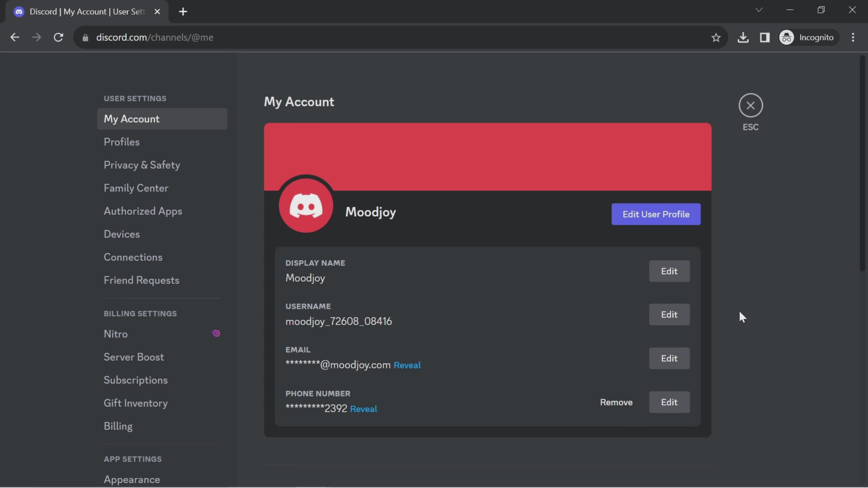The height and width of the screenshot is (488, 868).
Task: Click the Incognito profile icon
Action: pos(786,38)
